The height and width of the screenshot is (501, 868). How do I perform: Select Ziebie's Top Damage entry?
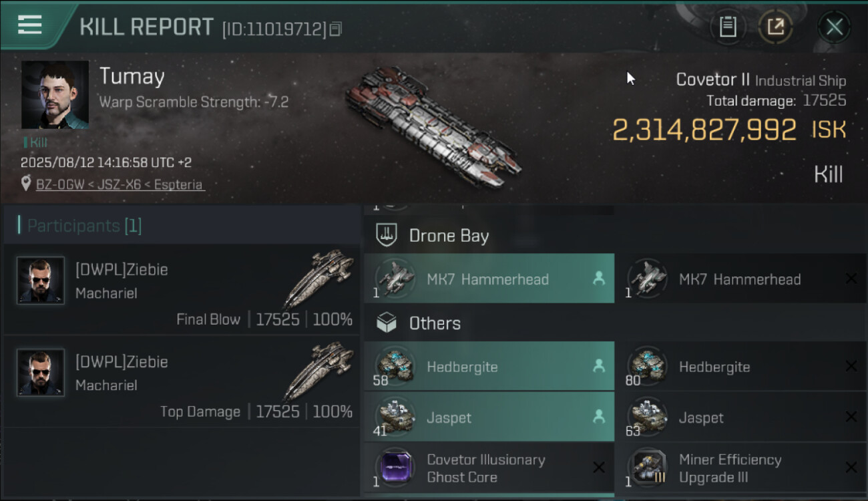182,381
